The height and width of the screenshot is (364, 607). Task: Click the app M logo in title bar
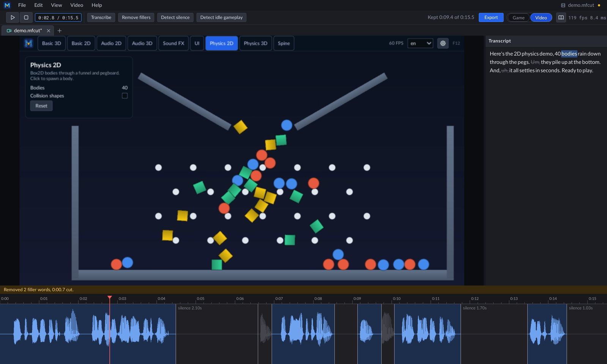(x=7, y=5)
